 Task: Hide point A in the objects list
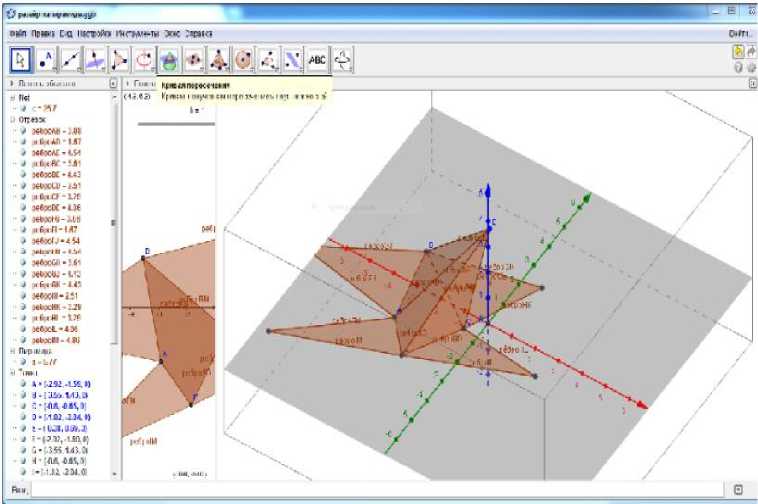[24, 384]
